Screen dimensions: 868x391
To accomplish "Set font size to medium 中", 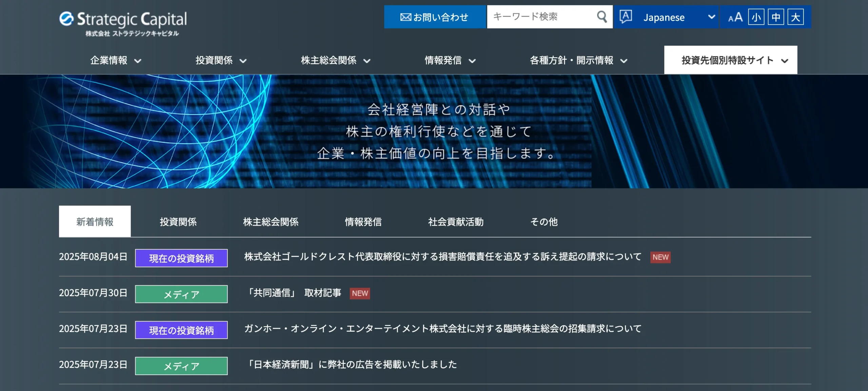I will point(776,17).
